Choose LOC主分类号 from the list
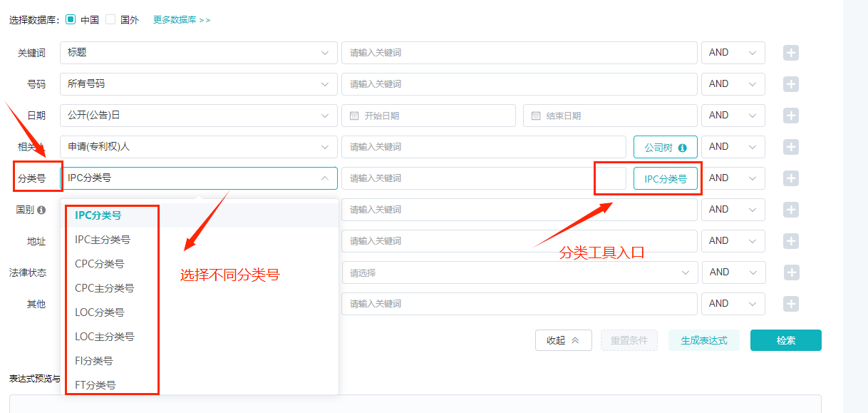 point(200,337)
